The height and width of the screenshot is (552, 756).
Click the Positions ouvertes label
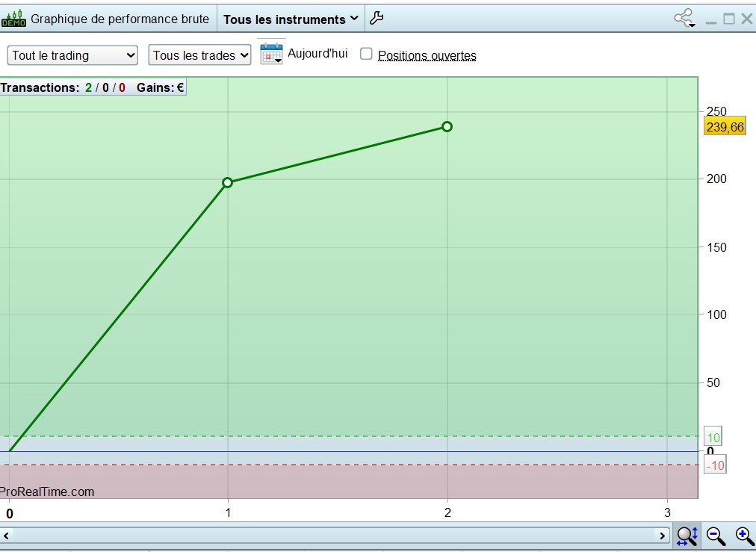[x=427, y=55]
